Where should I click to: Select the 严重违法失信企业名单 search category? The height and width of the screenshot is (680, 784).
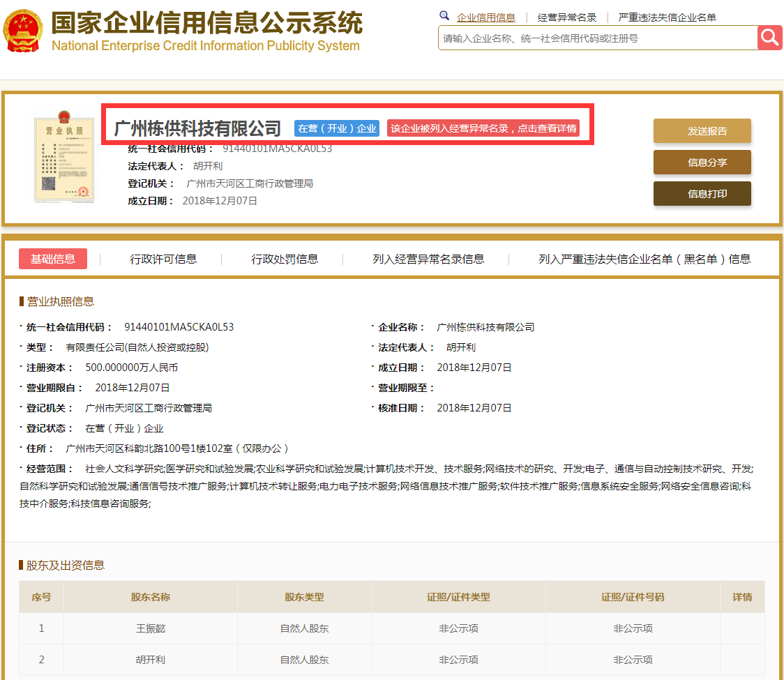[x=667, y=17]
